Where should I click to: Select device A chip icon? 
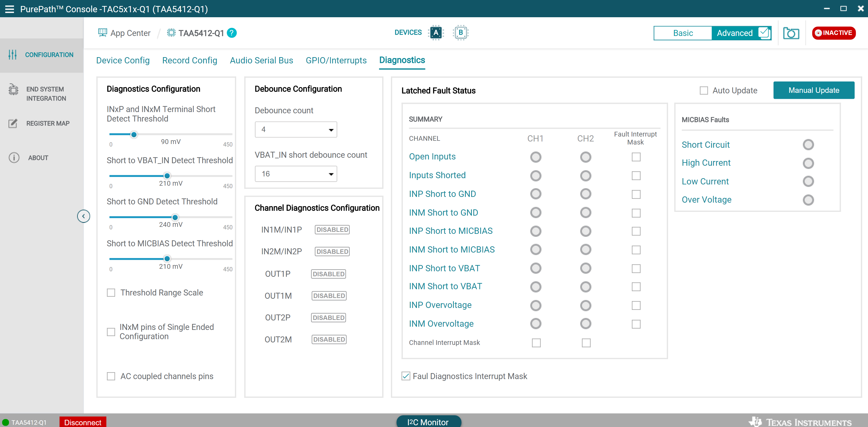pos(436,33)
